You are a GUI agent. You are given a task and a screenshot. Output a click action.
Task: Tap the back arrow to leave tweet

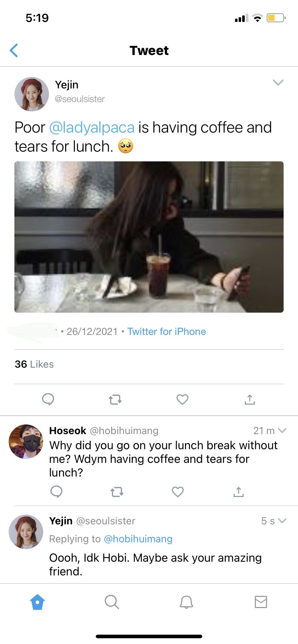(14, 50)
